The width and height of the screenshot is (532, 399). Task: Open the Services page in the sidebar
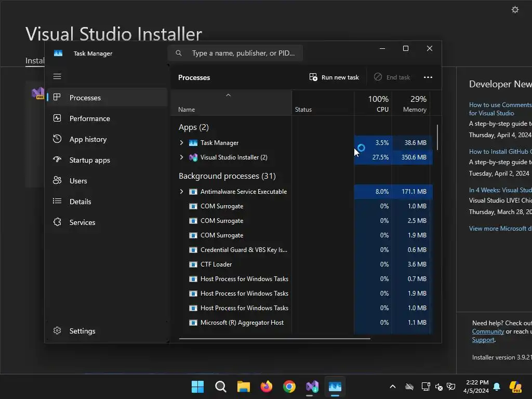pyautogui.click(x=107, y=222)
